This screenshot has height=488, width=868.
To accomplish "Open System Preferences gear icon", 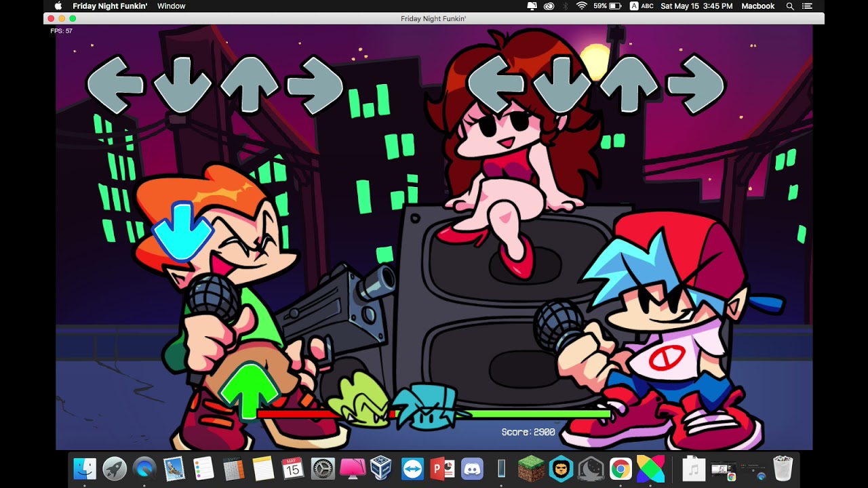I will tap(323, 468).
